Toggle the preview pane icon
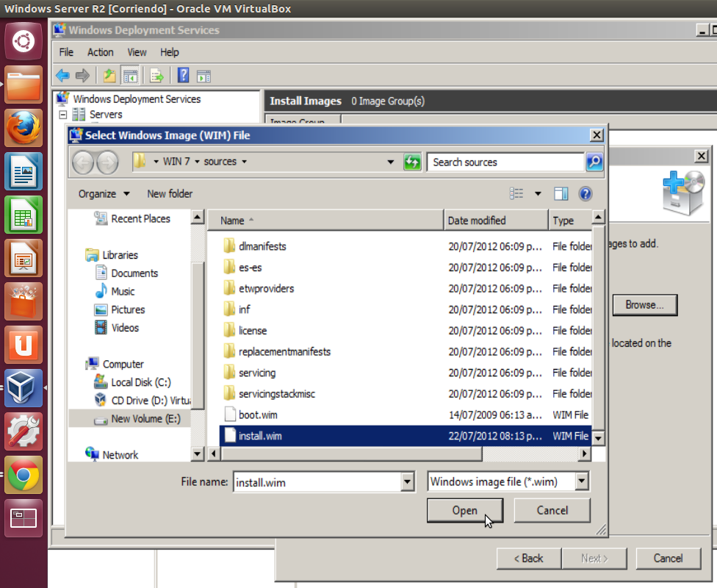This screenshot has height=588, width=717. pyautogui.click(x=561, y=194)
